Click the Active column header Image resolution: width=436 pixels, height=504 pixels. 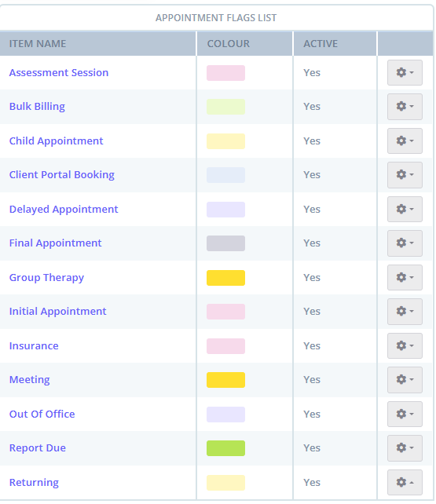[x=321, y=44]
